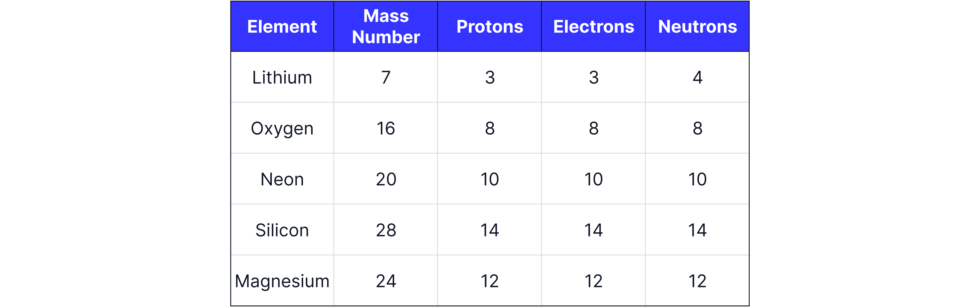
Task: Click the Neutrons column header
Action: pyautogui.click(x=697, y=27)
